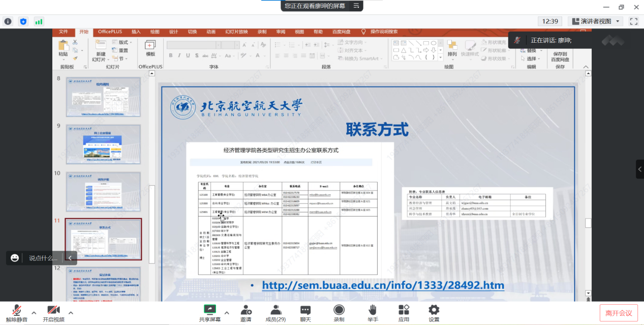Show meeting information icon at top left
Image resolution: width=644 pixels, height=325 pixels.
click(x=8, y=21)
